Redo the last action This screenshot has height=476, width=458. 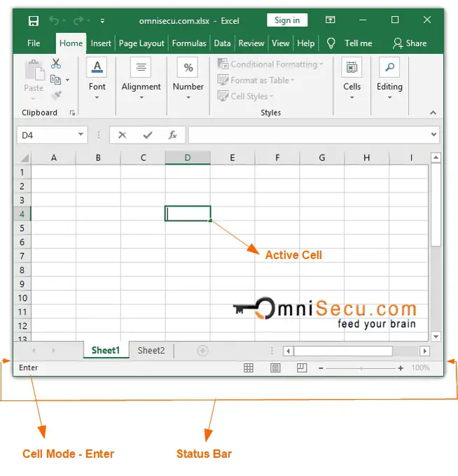pos(78,20)
